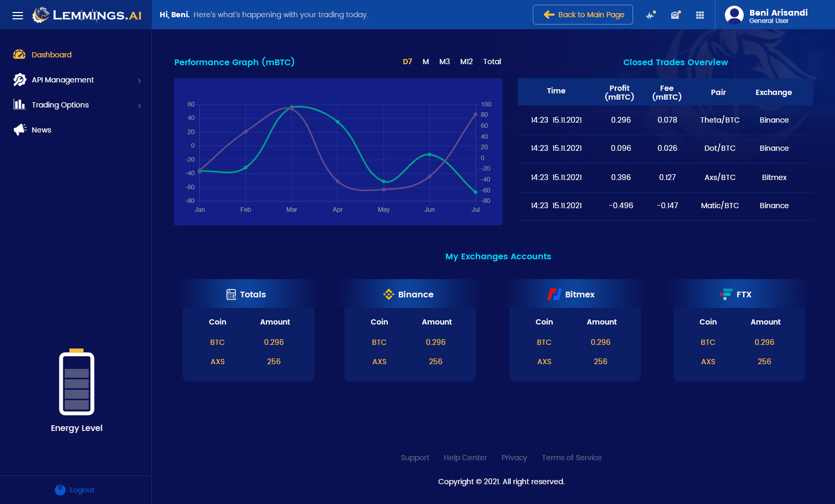Click the Trading Options bar chart icon
The image size is (835, 504).
[x=19, y=104]
